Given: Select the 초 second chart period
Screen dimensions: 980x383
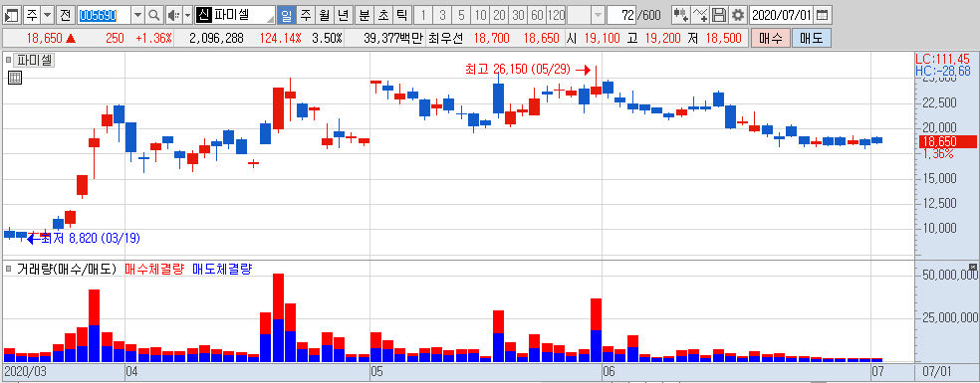Looking at the screenshot, I should pyautogui.click(x=382, y=14).
